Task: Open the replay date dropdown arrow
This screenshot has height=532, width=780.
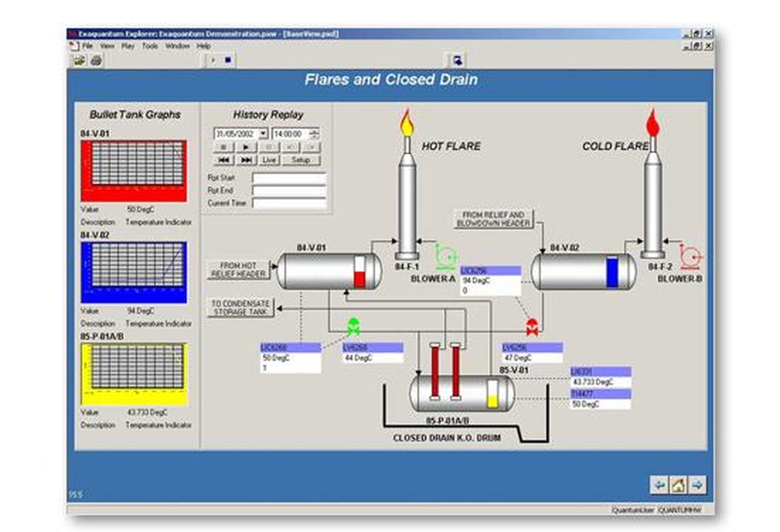Action: tap(263, 133)
